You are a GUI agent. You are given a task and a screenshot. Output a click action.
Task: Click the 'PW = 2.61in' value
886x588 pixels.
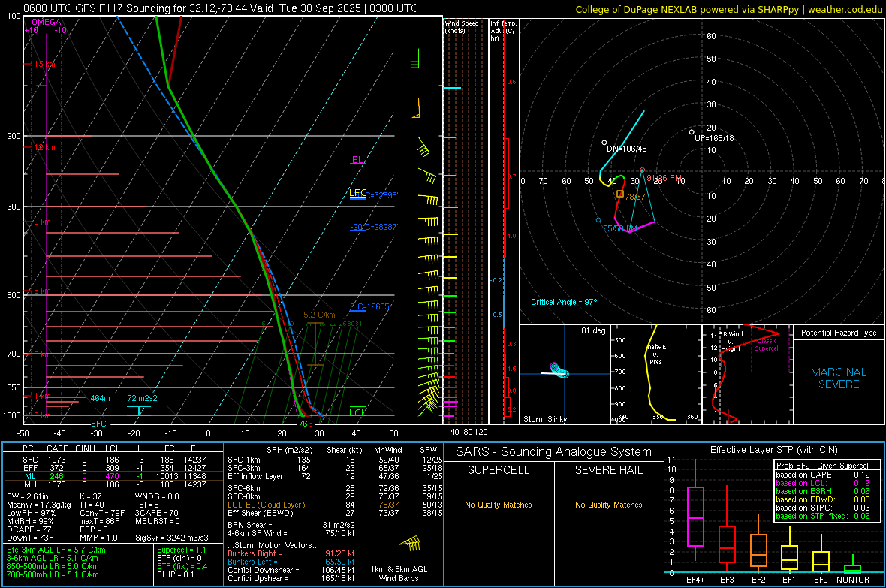pyautogui.click(x=28, y=496)
